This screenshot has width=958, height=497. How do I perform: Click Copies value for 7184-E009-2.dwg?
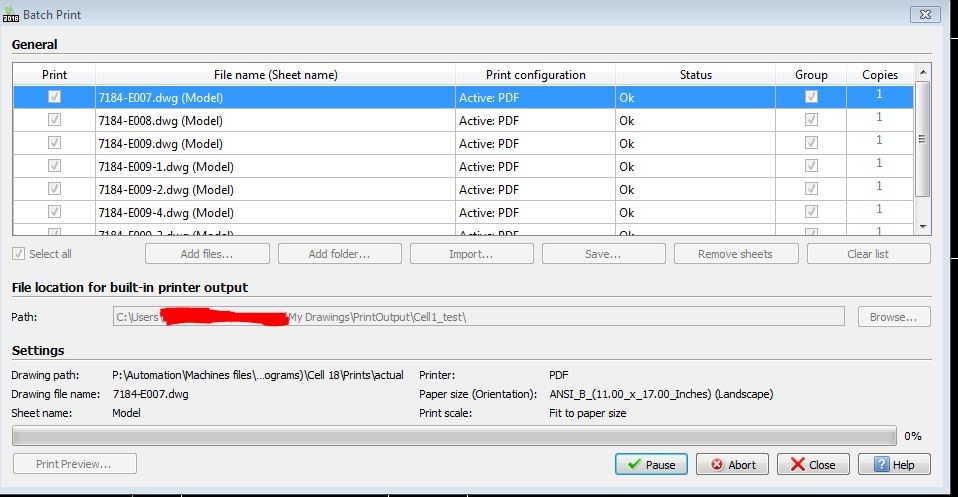[879, 186]
